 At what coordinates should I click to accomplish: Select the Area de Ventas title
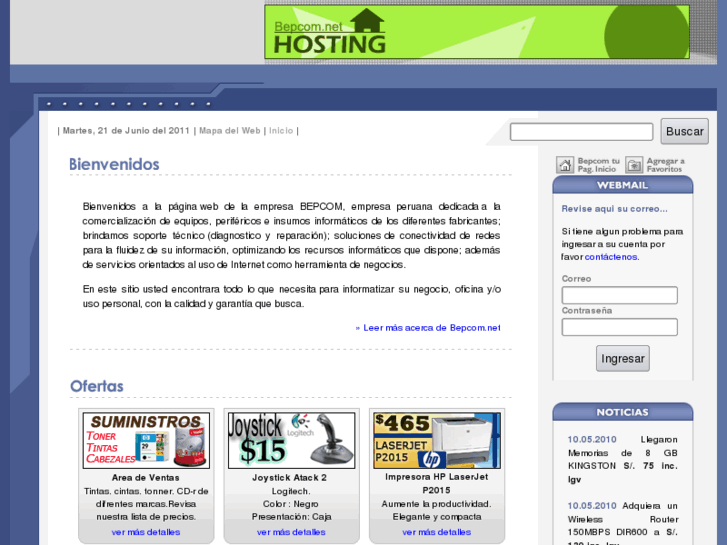(146, 477)
